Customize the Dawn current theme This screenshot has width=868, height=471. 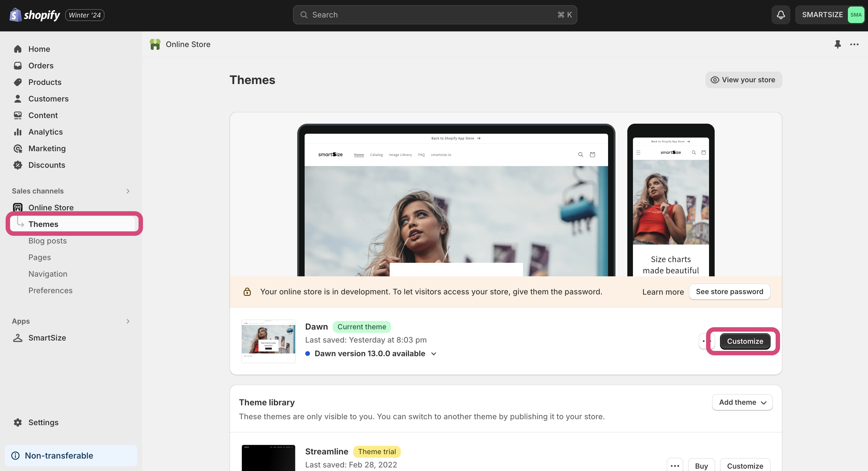(x=745, y=341)
